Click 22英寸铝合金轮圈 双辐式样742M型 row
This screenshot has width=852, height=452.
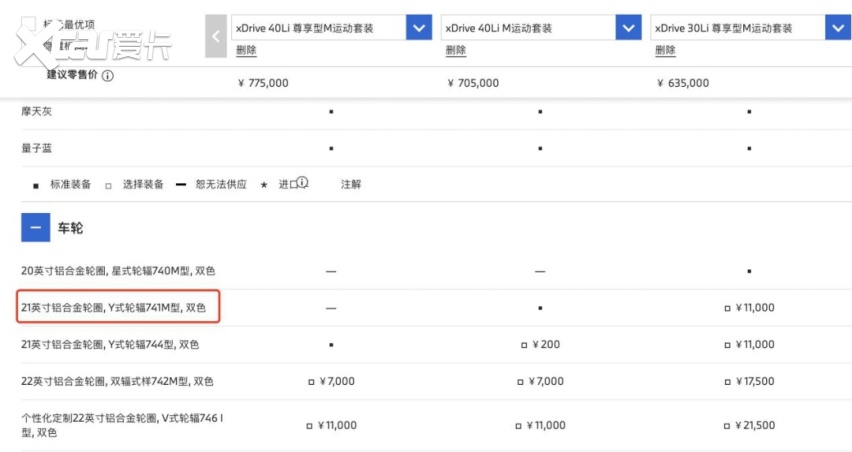117,381
